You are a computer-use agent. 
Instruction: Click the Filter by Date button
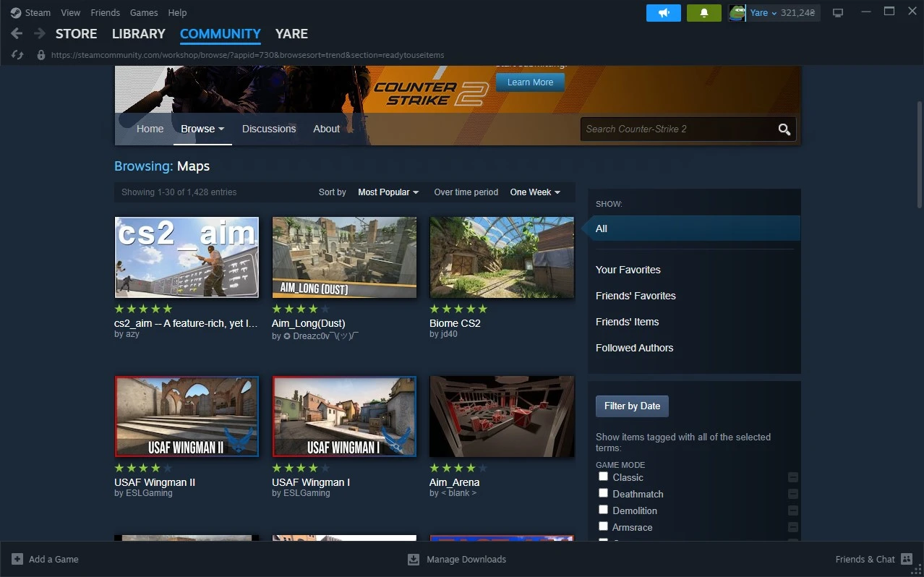[x=632, y=406]
